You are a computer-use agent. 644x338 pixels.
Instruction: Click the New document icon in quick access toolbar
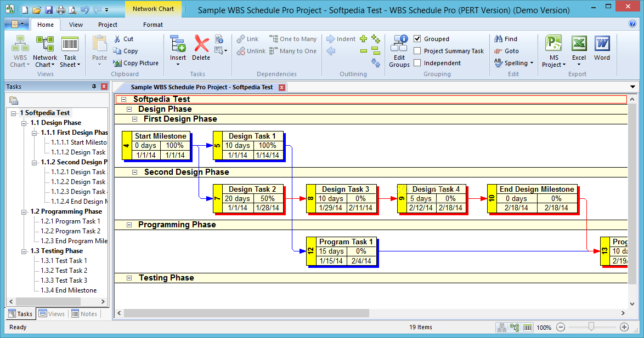[x=25, y=9]
